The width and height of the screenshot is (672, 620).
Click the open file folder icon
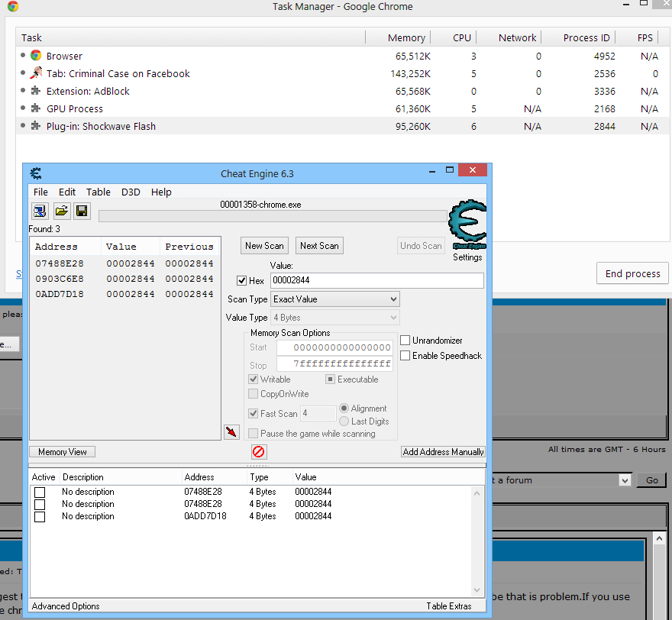tap(61, 212)
